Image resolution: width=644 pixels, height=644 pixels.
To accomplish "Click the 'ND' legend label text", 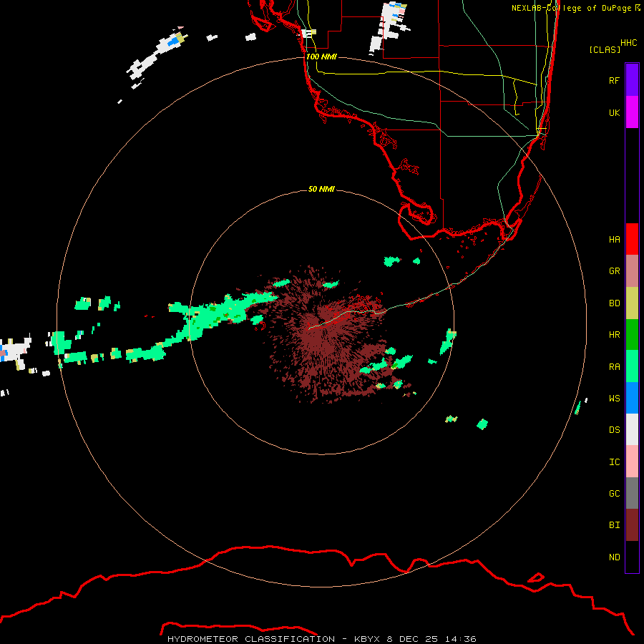I will pyautogui.click(x=614, y=557).
